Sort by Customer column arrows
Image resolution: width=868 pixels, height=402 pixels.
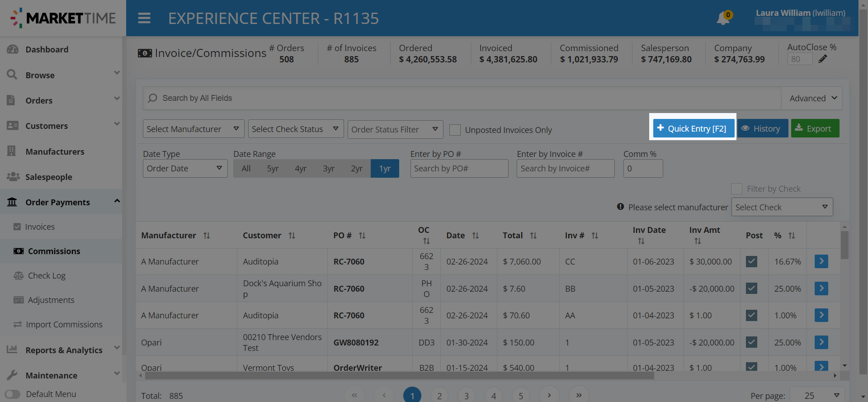pos(292,236)
